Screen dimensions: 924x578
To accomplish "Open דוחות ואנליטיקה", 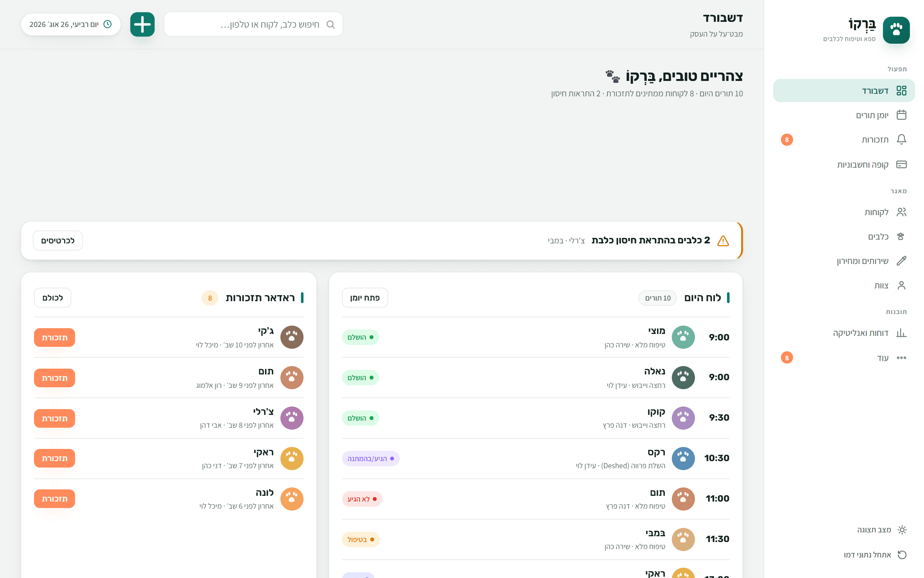I will pos(844,333).
